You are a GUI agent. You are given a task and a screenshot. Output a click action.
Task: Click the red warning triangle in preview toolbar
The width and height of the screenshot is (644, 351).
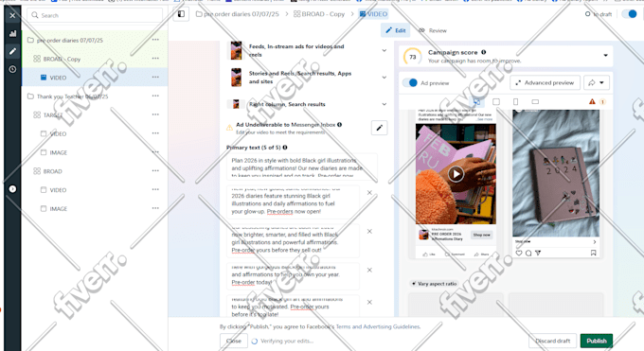[592, 101]
